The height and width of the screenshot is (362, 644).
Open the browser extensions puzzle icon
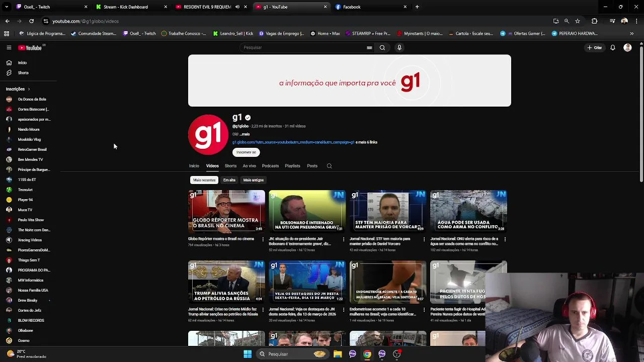pos(595,21)
